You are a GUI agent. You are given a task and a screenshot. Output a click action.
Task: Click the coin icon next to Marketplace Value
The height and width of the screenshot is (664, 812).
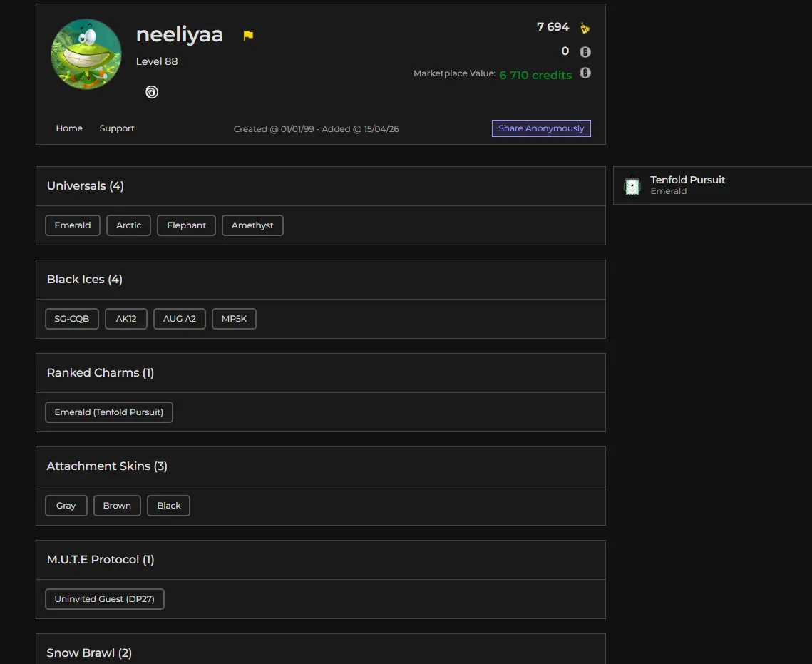585,73
